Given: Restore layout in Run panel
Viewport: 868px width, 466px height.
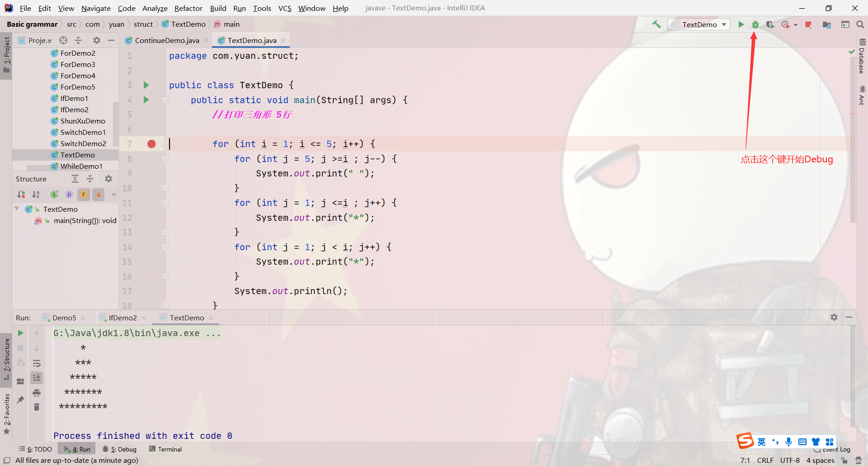Looking at the screenshot, I should tap(20, 381).
